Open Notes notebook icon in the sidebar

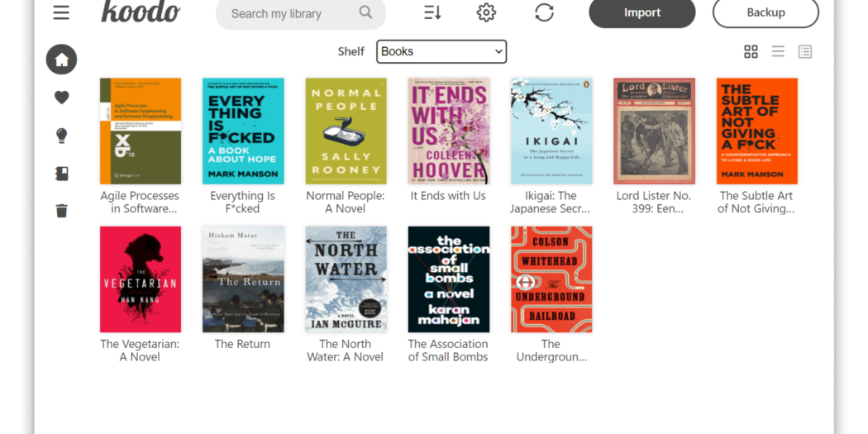(61, 174)
